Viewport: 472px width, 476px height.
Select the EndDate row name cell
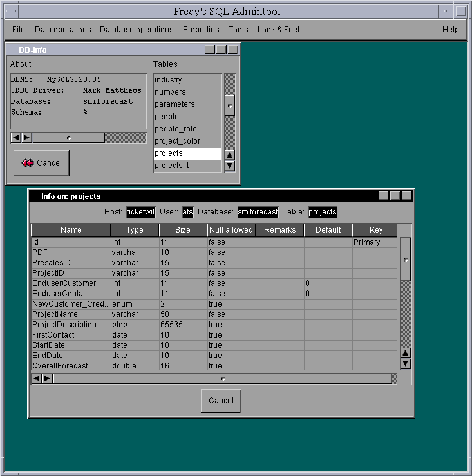pos(71,356)
